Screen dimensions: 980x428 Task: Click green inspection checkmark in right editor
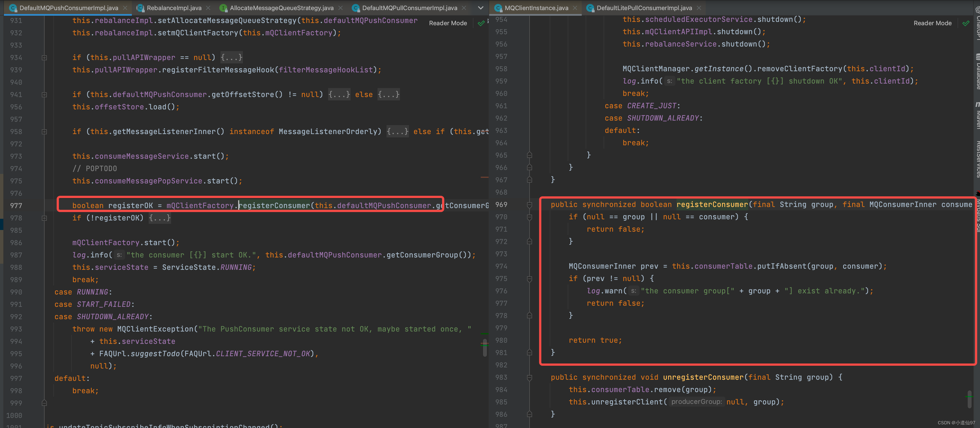(965, 23)
